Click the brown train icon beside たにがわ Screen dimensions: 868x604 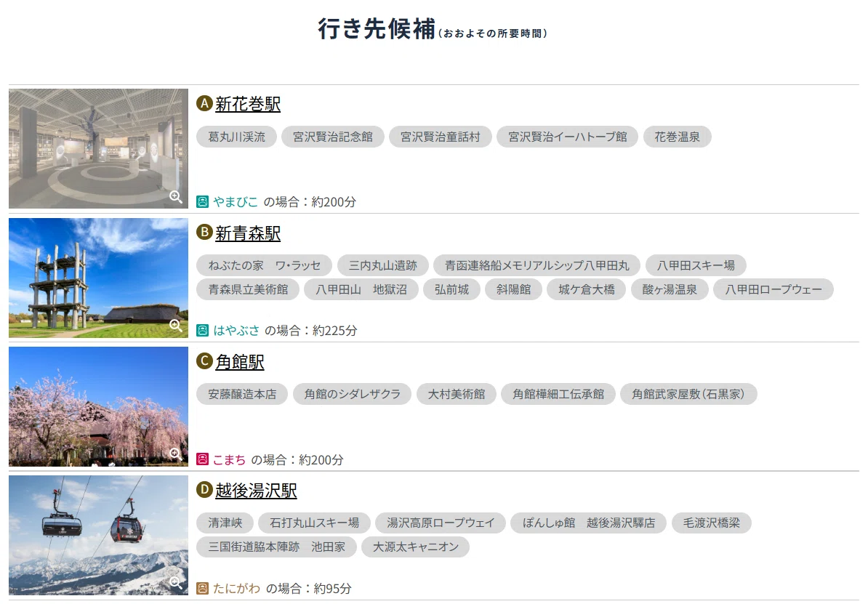(x=203, y=588)
